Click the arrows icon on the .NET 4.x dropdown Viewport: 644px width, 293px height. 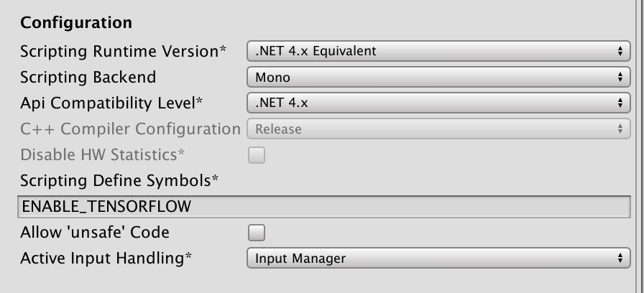click(620, 103)
